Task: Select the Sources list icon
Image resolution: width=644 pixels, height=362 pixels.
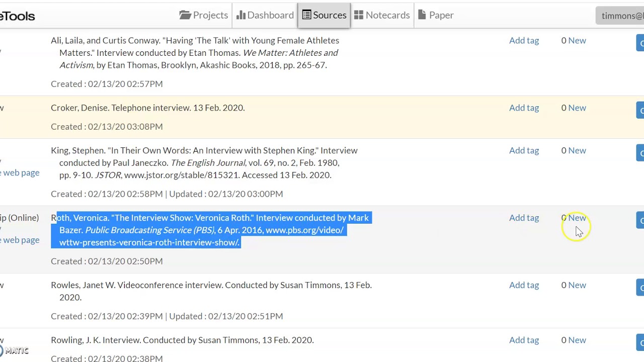Action: [x=306, y=15]
